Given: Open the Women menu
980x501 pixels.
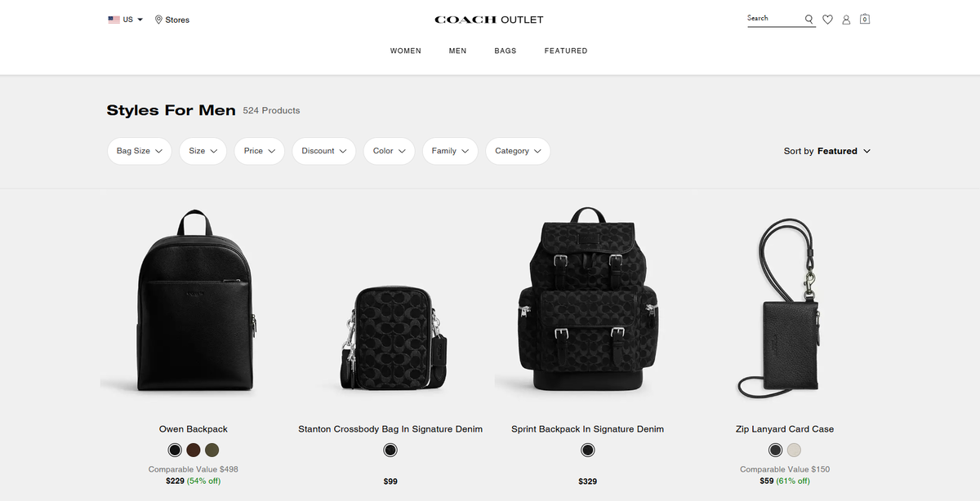Looking at the screenshot, I should (x=406, y=51).
